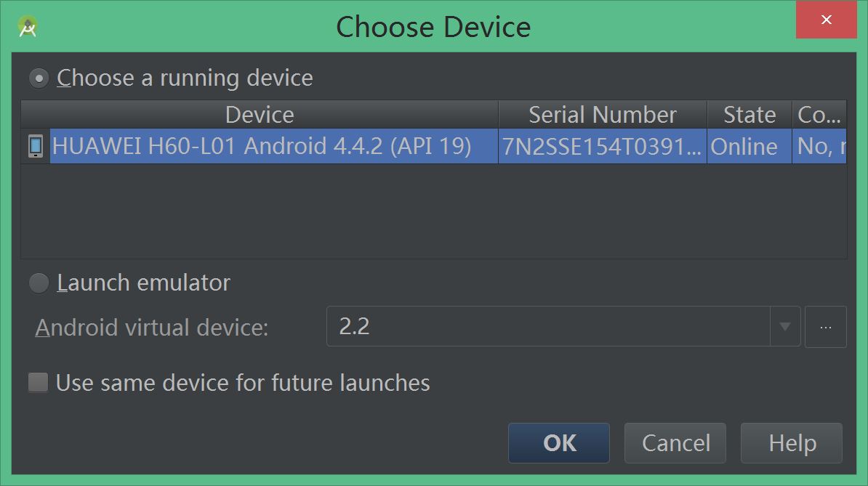Click the Android Studio logo icon
The image size is (868, 486).
click(x=28, y=27)
